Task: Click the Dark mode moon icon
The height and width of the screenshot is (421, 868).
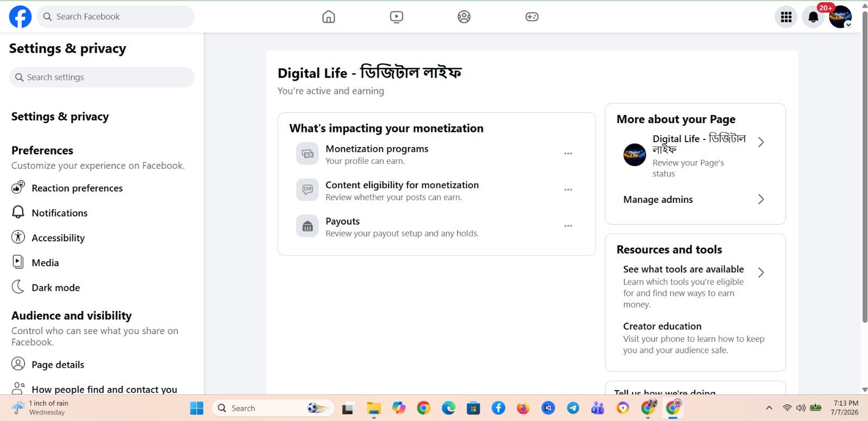Action: click(18, 287)
